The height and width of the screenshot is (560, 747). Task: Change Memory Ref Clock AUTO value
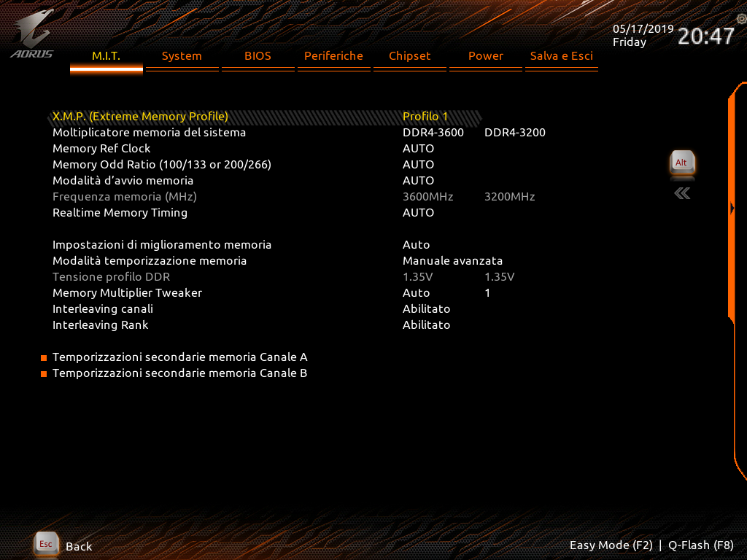coord(418,149)
